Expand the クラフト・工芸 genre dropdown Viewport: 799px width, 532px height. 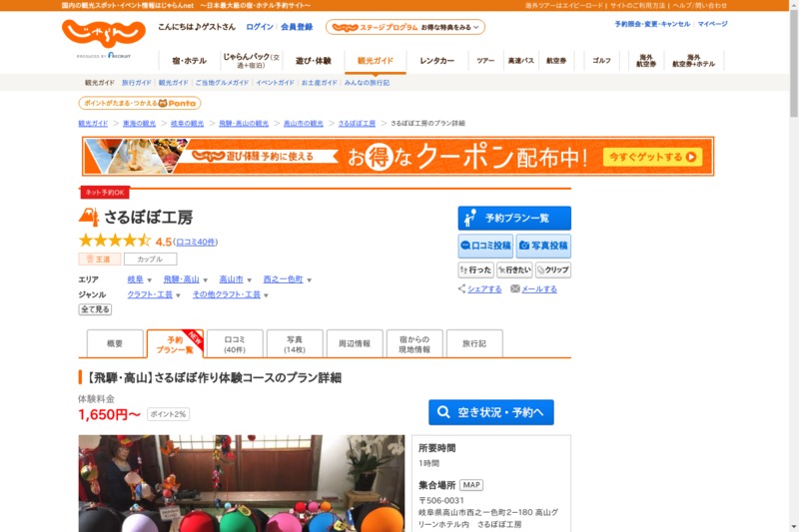[179, 295]
